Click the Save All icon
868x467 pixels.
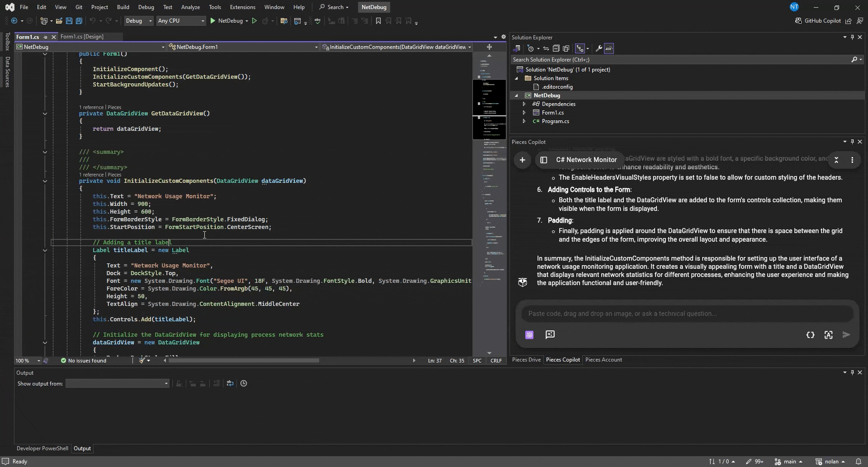point(79,21)
